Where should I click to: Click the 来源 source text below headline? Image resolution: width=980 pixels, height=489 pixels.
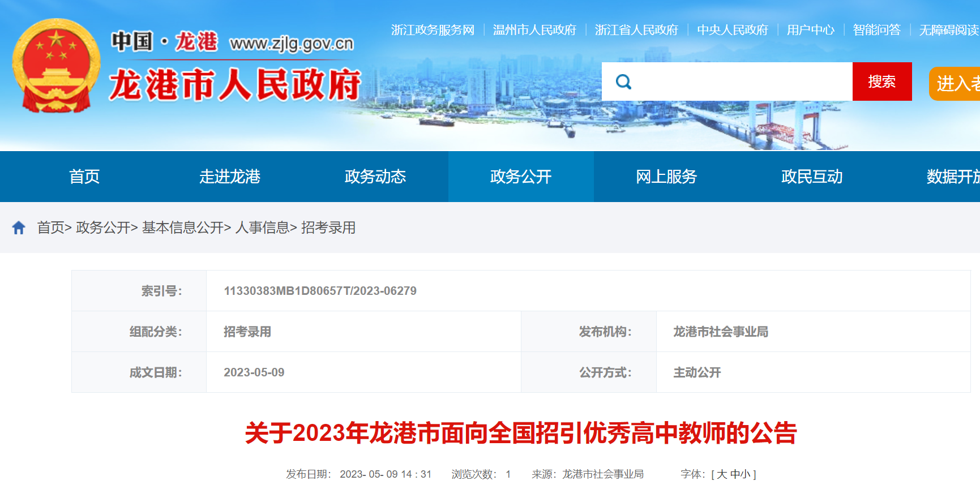(588, 474)
